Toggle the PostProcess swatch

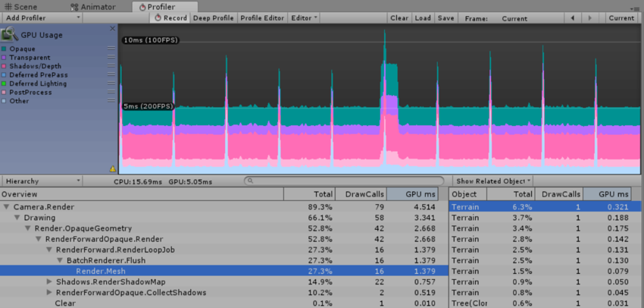[4, 92]
